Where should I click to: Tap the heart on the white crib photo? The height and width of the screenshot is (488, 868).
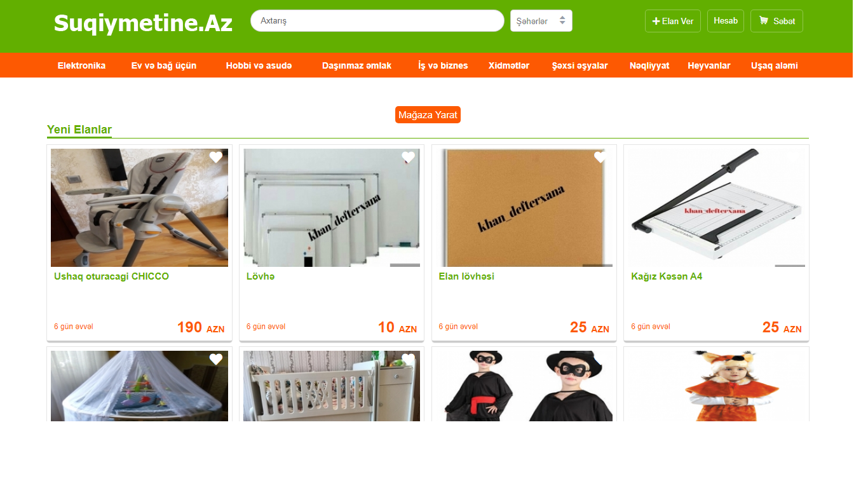coord(408,359)
